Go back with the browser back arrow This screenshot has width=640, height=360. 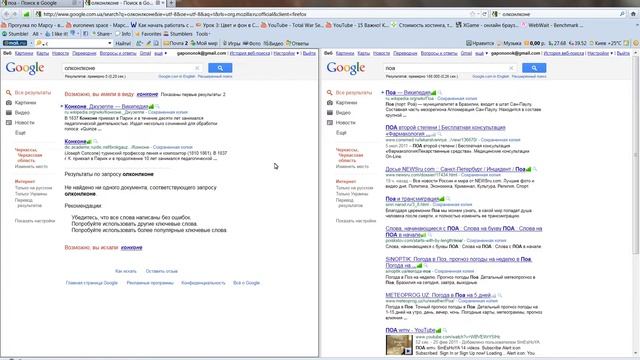[x=6, y=14]
